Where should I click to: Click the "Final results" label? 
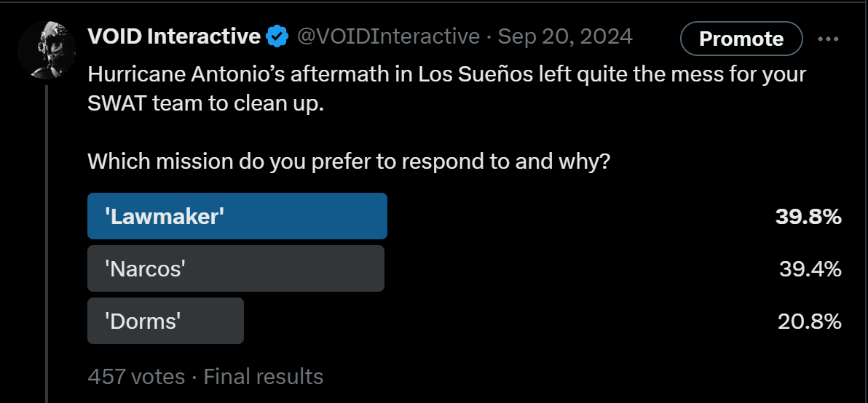pyautogui.click(x=263, y=376)
